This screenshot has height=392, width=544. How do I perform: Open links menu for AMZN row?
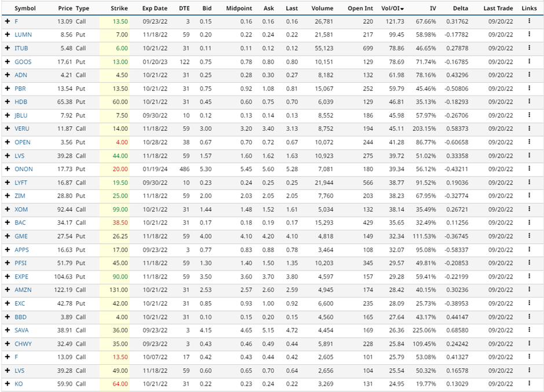click(x=529, y=290)
